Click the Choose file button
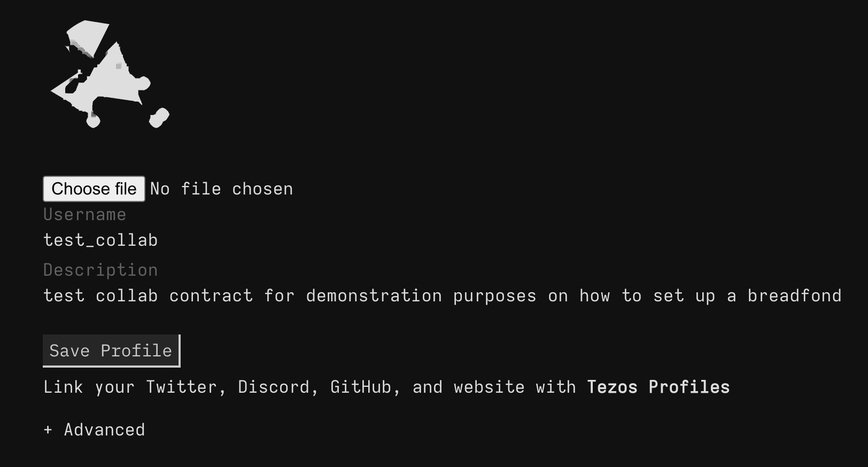The image size is (868, 467). tap(94, 189)
